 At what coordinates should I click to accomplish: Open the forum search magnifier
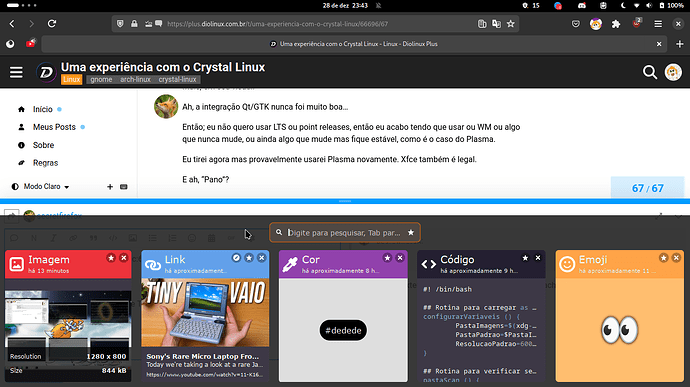[650, 72]
